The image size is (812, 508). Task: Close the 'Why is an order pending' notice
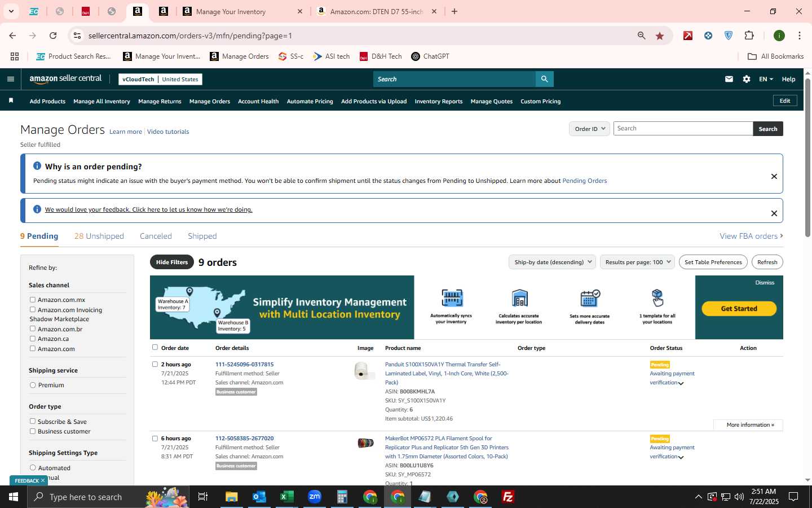click(774, 177)
